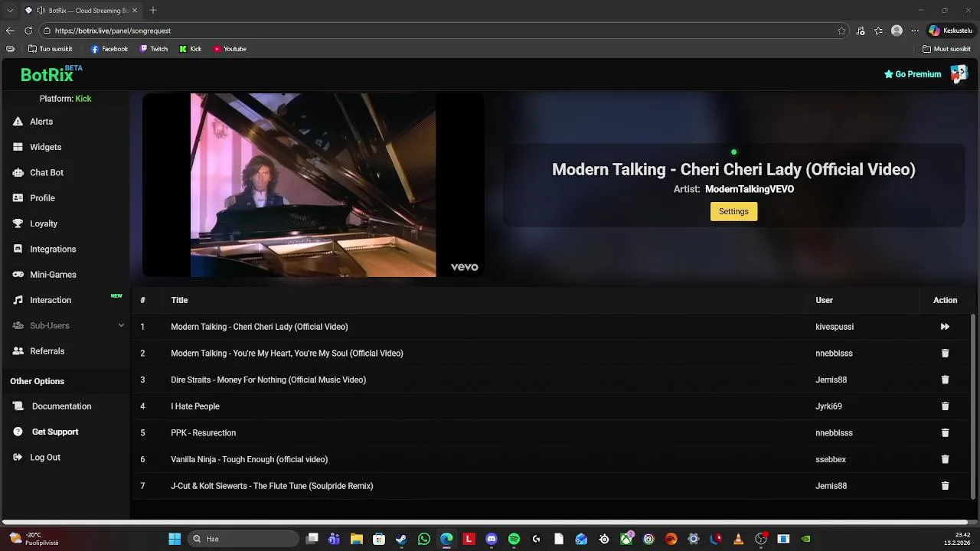
Task: Open Spotify from the taskbar
Action: [514, 539]
